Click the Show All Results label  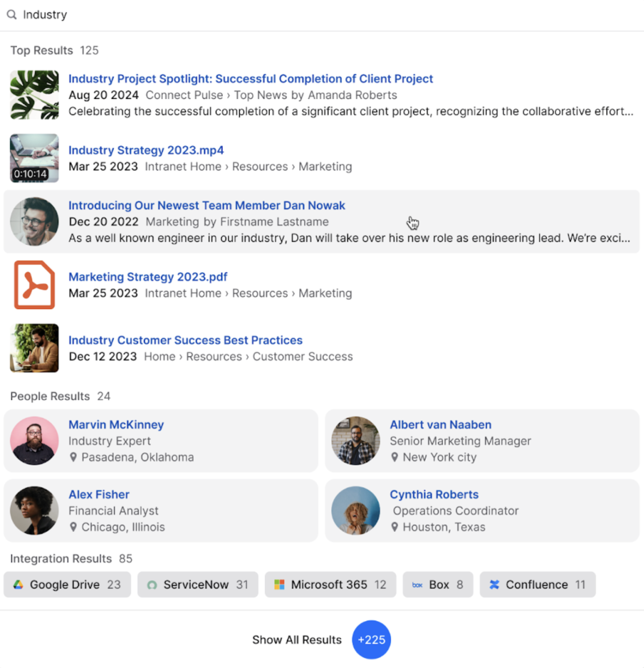coord(297,640)
